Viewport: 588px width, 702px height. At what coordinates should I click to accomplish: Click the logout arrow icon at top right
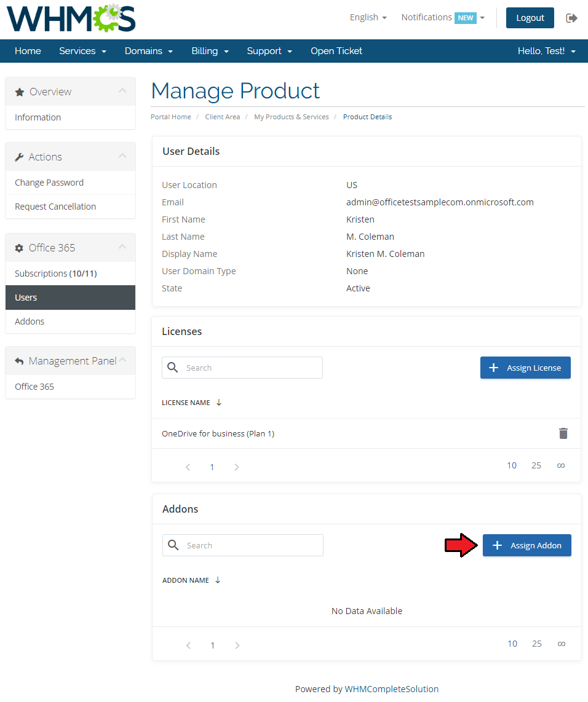point(571,18)
